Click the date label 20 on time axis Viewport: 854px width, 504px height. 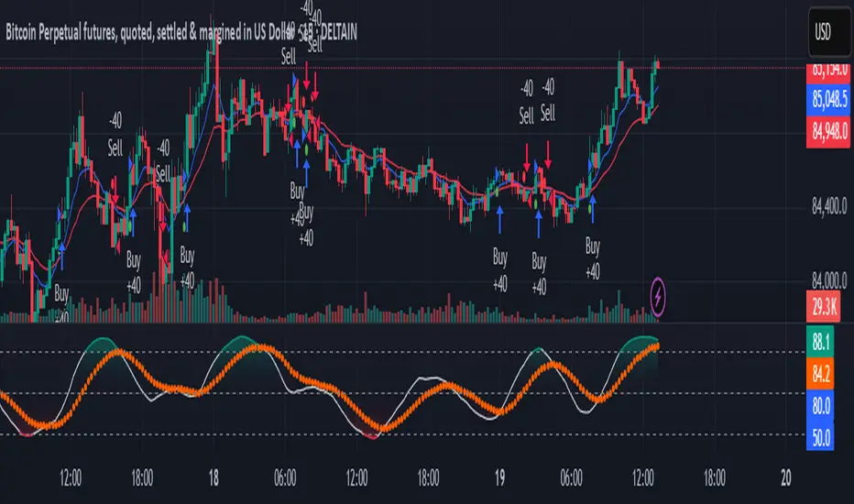click(785, 477)
